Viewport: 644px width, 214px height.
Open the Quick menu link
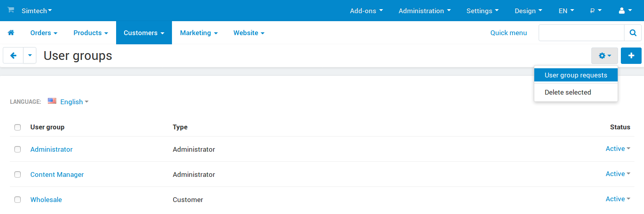[508, 33]
